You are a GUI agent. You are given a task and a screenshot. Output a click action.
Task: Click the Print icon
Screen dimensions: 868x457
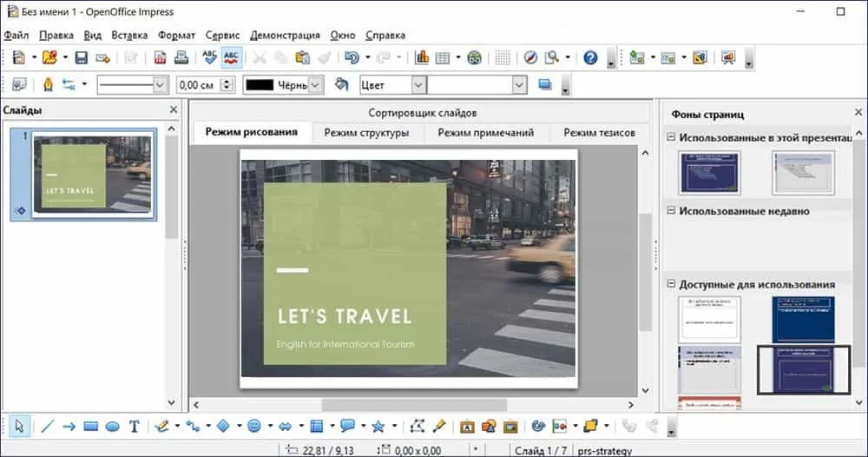pos(181,57)
